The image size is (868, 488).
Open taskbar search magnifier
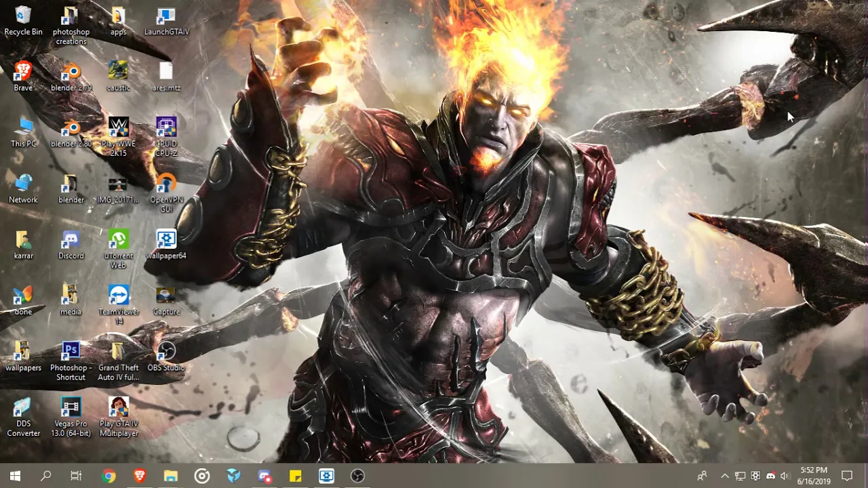(x=45, y=476)
